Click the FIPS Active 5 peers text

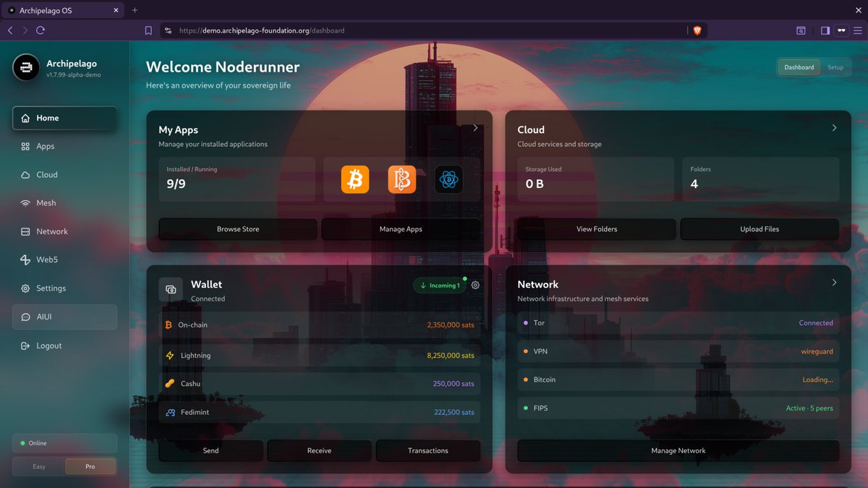809,408
